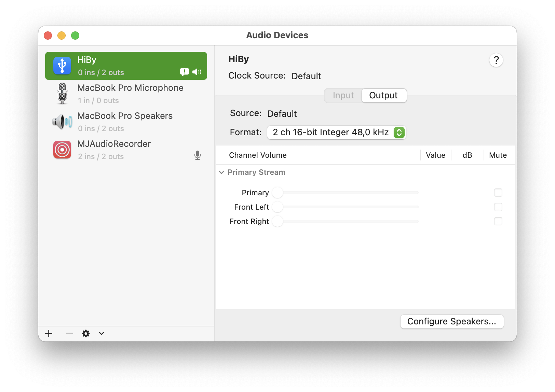Screen dimensions: 555x392
Task: Click the Configure Speakers button
Action: coord(452,322)
